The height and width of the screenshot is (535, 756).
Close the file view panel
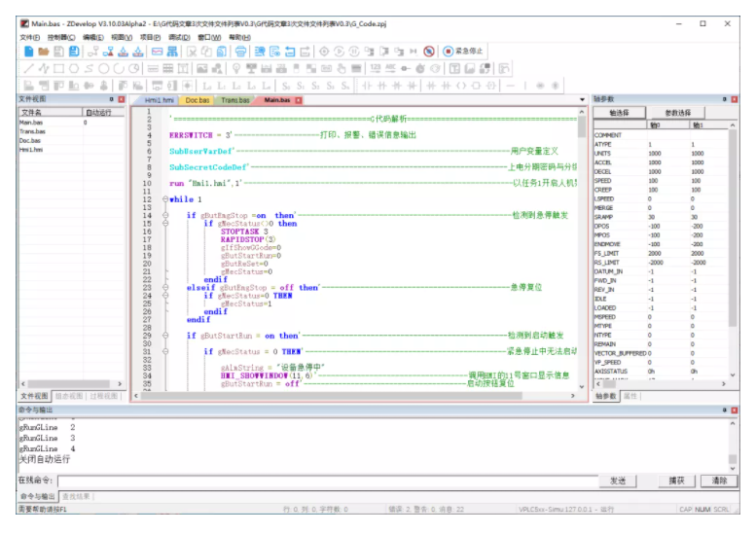(x=122, y=99)
